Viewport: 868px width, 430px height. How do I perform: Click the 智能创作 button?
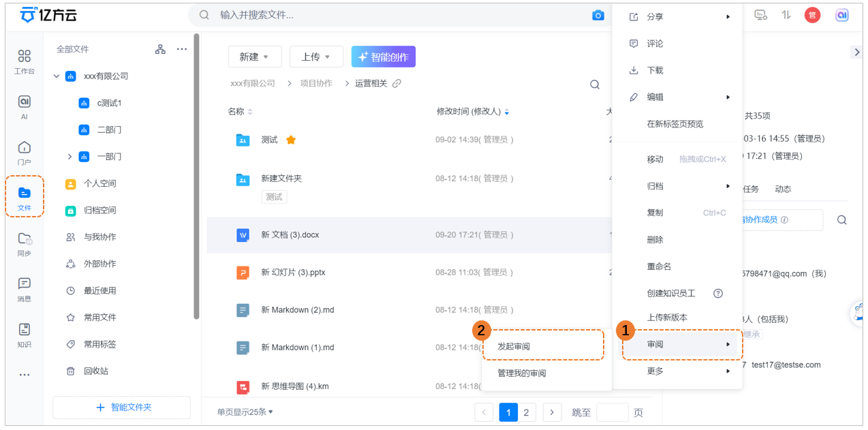(x=383, y=57)
